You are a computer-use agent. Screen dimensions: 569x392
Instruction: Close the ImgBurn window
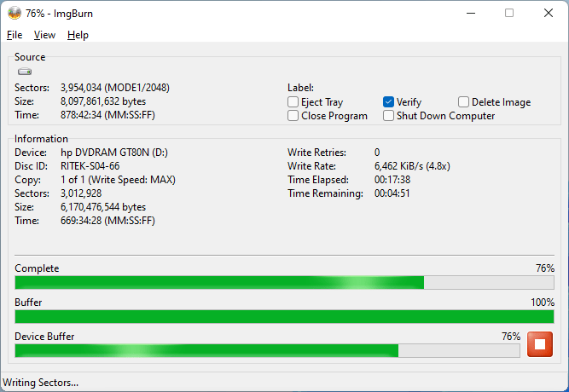click(x=549, y=14)
